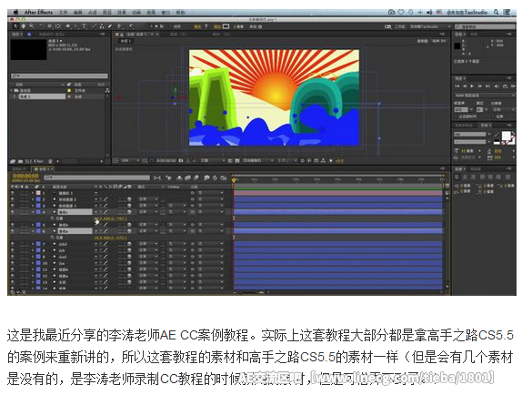Open the 效果 (Effect) menu
The width and height of the screenshot is (532, 395).
coord(122,12)
